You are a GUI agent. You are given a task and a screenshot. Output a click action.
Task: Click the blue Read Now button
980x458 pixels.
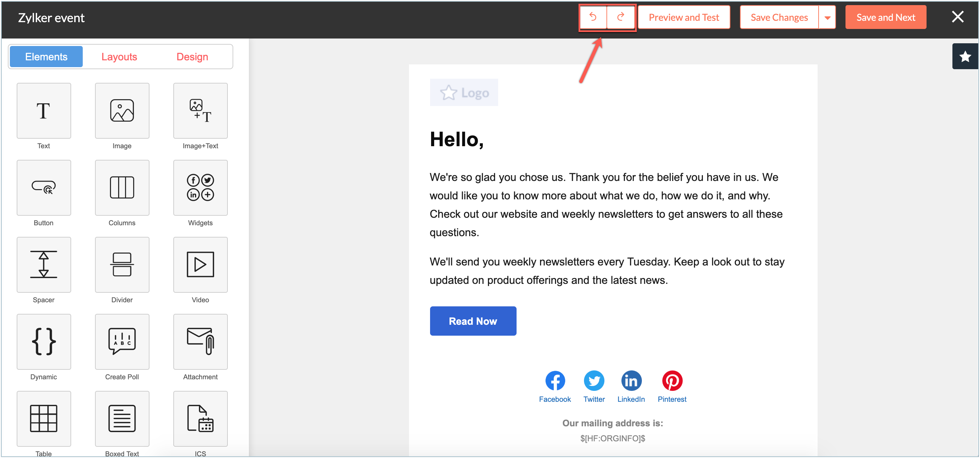(473, 321)
